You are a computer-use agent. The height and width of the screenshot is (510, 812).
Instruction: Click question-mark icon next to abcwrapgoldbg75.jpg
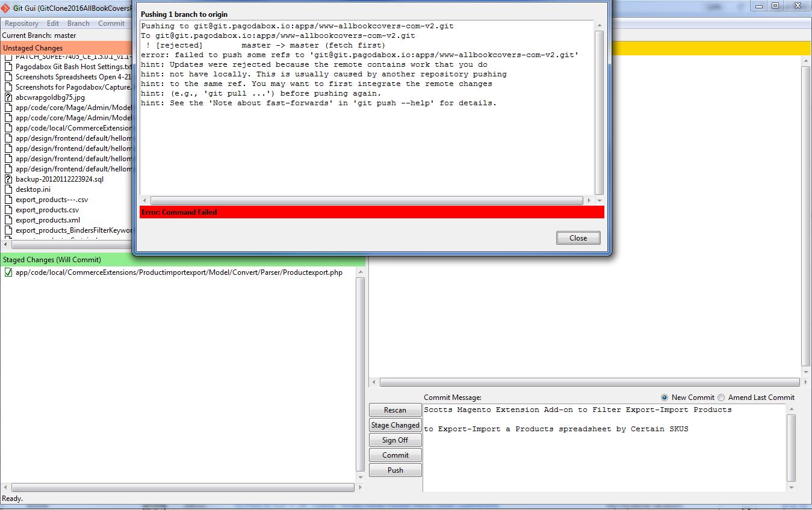pos(8,97)
